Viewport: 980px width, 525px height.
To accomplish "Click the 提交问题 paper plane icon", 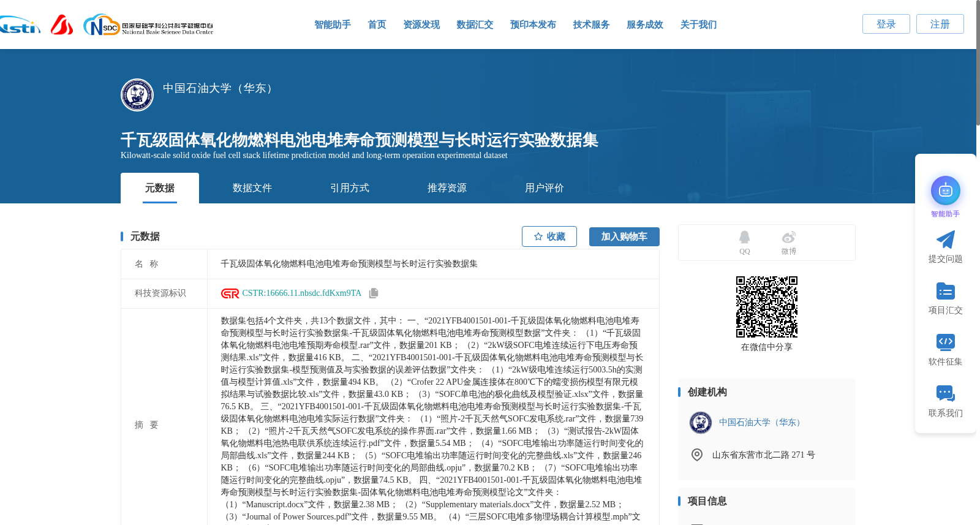I will (x=946, y=240).
